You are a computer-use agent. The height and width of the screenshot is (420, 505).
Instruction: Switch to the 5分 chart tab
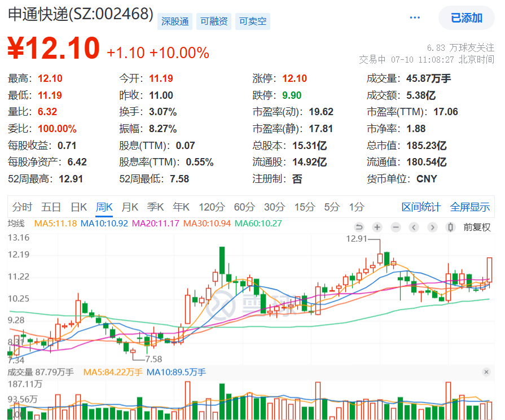click(332, 207)
